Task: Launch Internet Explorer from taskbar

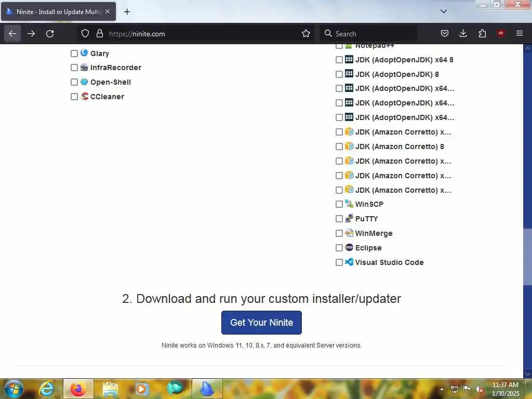Action: pos(46,389)
